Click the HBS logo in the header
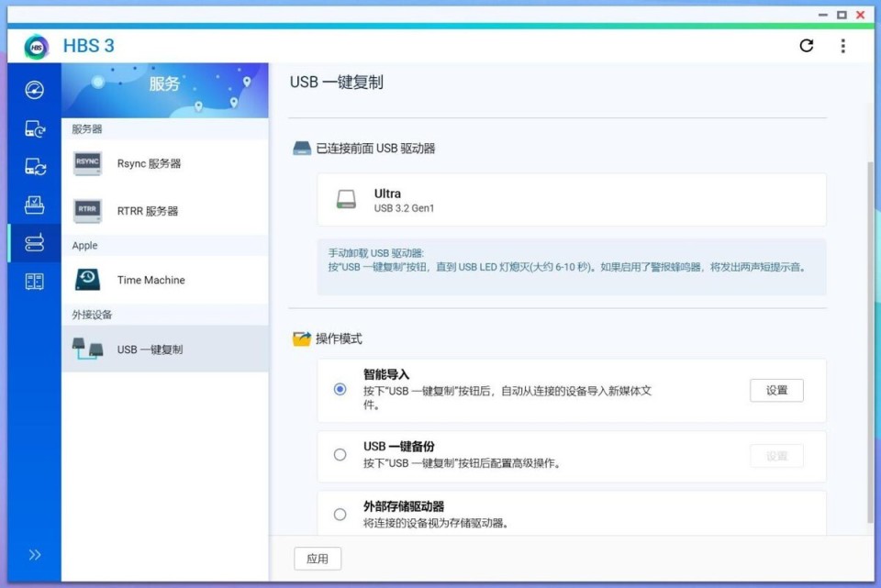This screenshot has height=588, width=881. [35, 46]
